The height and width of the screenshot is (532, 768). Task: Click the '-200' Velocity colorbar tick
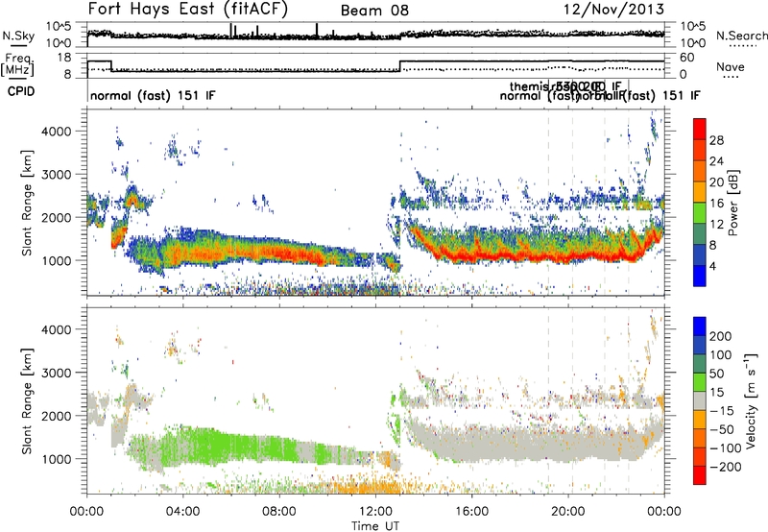coord(726,467)
